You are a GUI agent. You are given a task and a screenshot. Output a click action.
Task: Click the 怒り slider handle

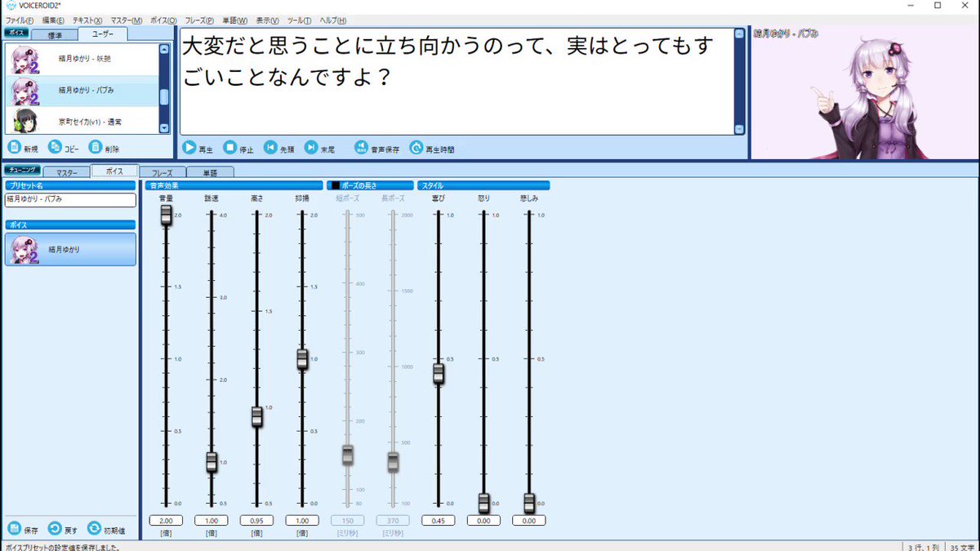pos(483,503)
